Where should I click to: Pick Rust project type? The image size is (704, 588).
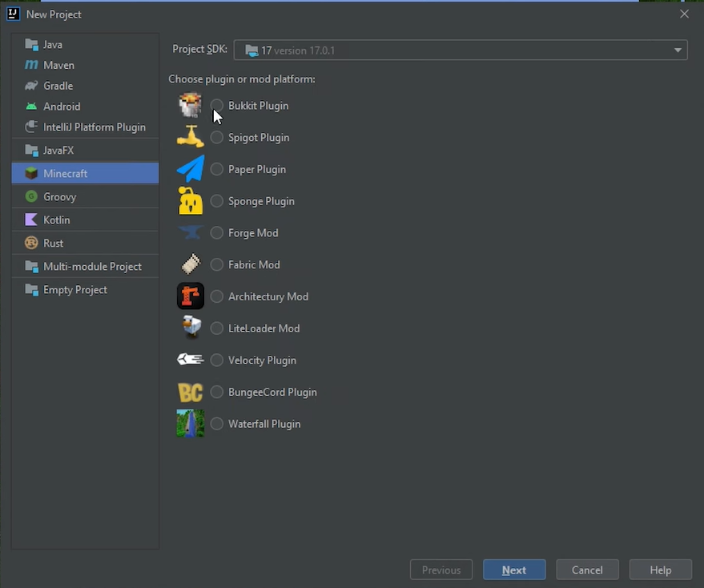point(86,243)
